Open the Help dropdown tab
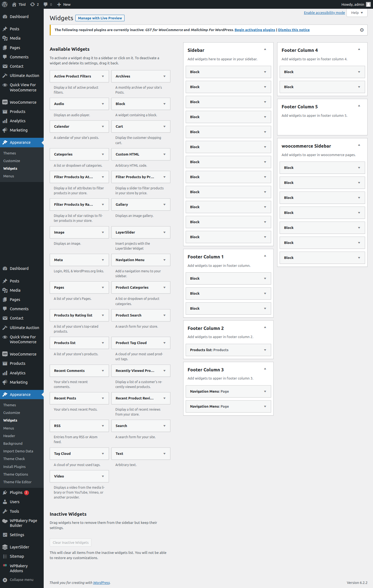373x588 pixels. (357, 13)
